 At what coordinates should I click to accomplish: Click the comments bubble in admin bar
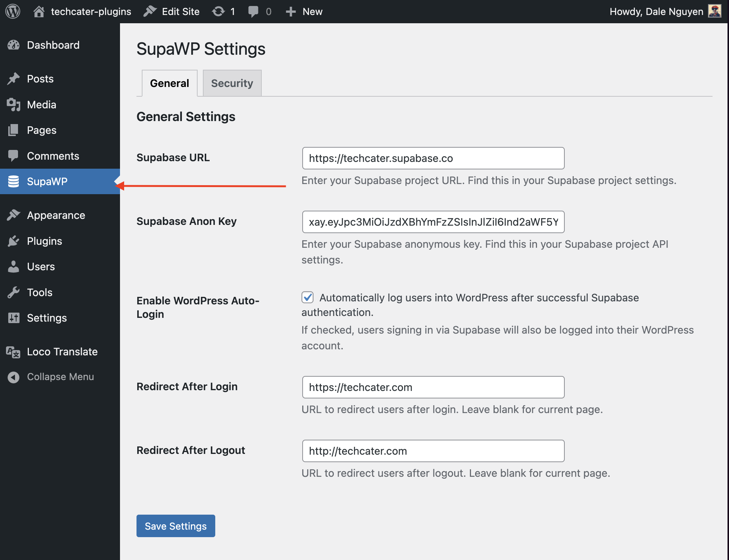(x=253, y=12)
